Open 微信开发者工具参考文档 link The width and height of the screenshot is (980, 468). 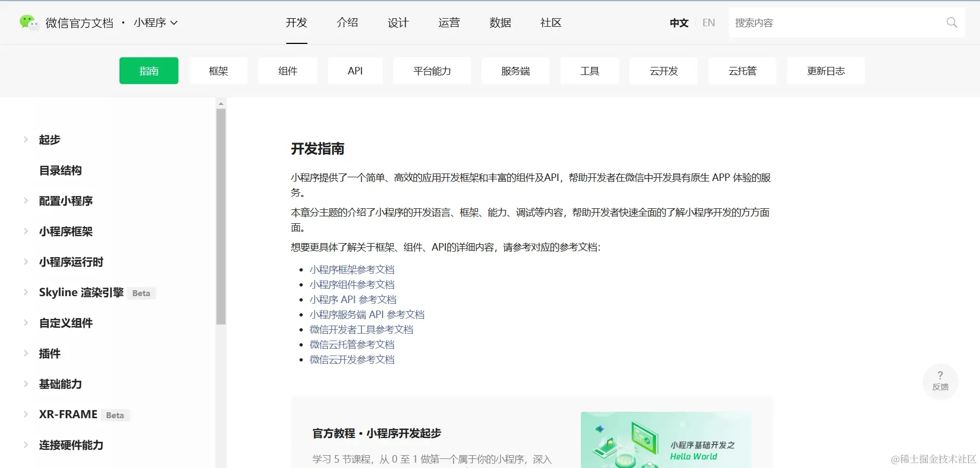[362, 329]
